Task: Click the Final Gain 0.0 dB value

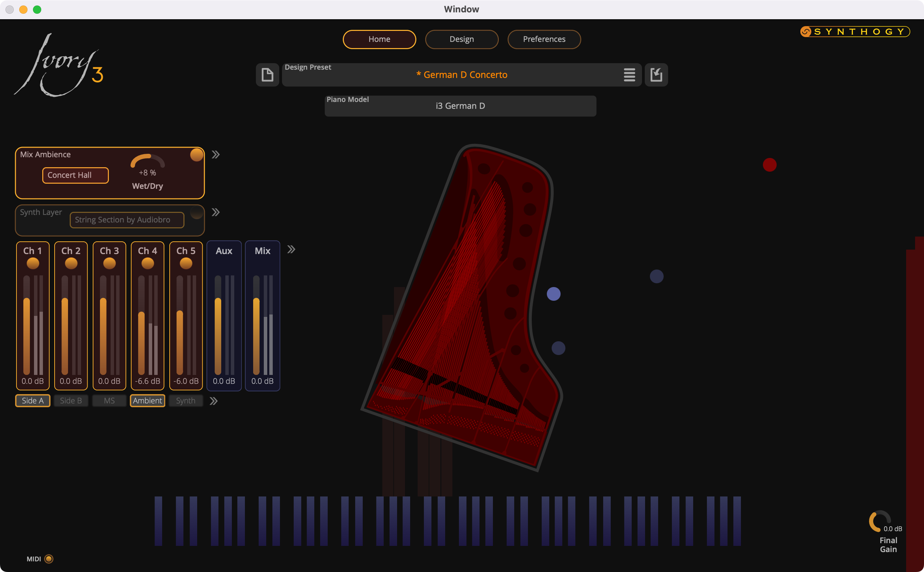Action: pyautogui.click(x=893, y=529)
